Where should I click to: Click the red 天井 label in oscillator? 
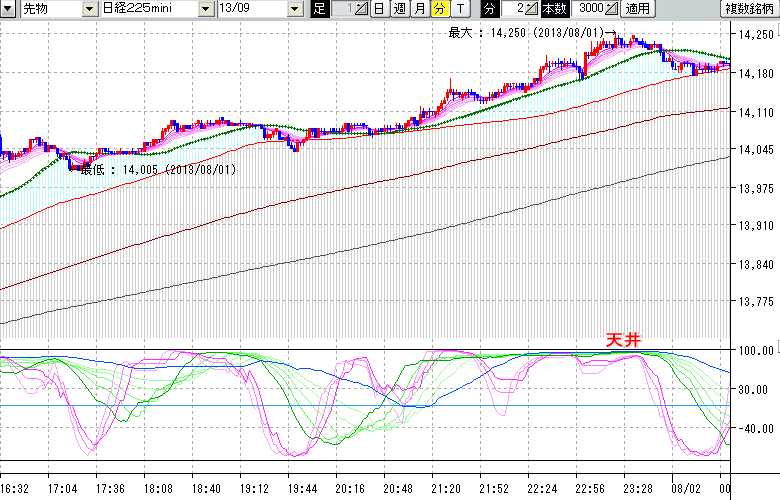click(623, 340)
